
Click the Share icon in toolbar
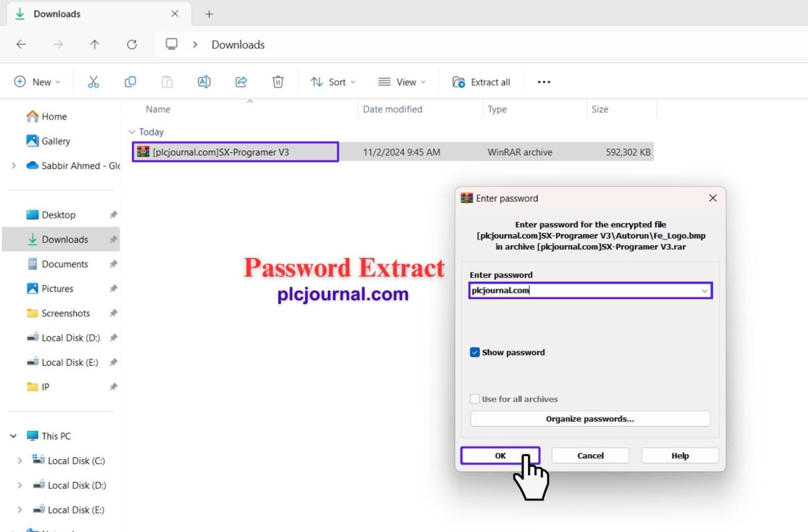241,82
